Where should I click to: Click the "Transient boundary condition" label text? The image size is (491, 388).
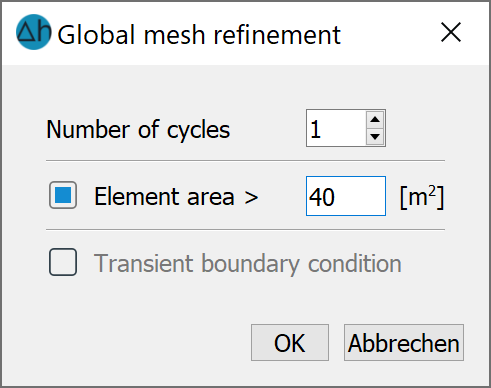[248, 264]
